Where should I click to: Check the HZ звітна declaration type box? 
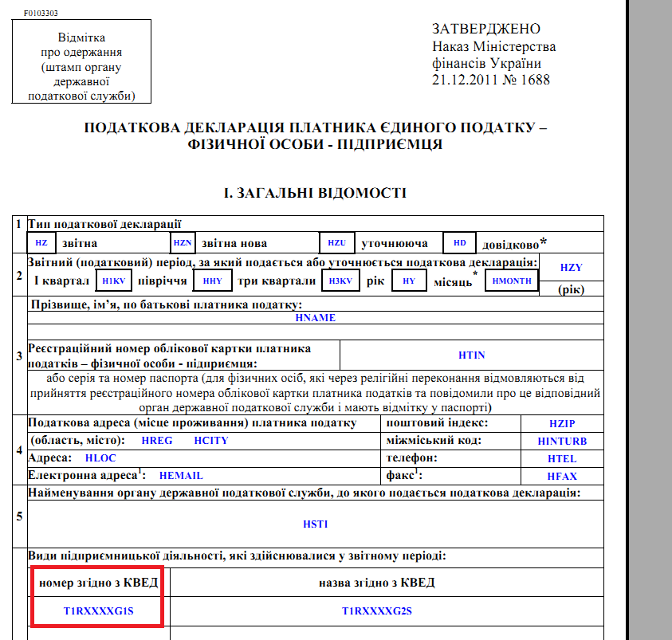coord(41,243)
